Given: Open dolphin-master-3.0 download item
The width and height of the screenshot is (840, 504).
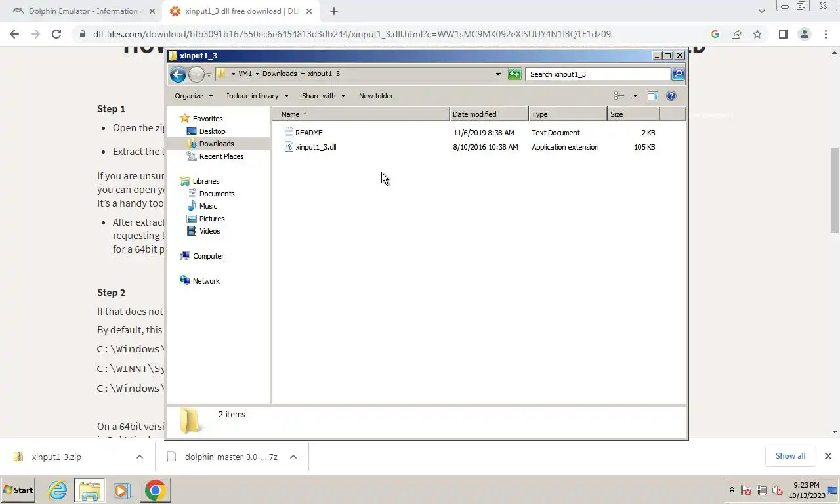Looking at the screenshot, I should coord(231,457).
